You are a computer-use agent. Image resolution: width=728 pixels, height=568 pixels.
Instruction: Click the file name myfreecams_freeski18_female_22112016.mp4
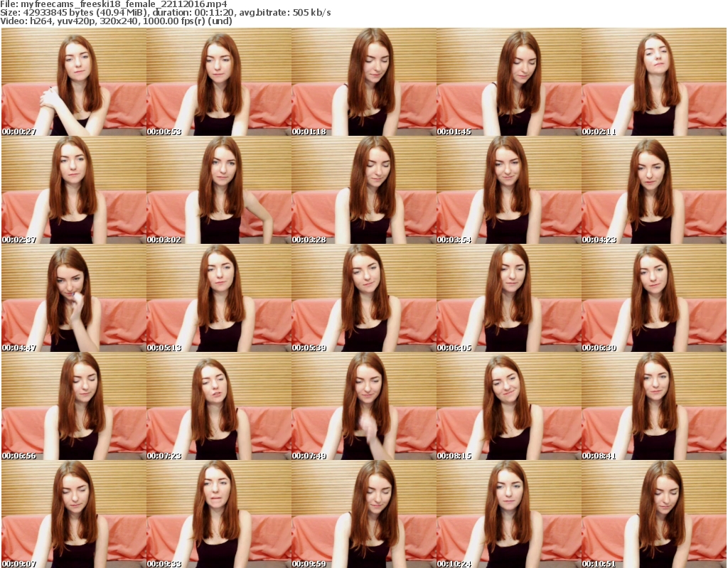pos(124,4)
